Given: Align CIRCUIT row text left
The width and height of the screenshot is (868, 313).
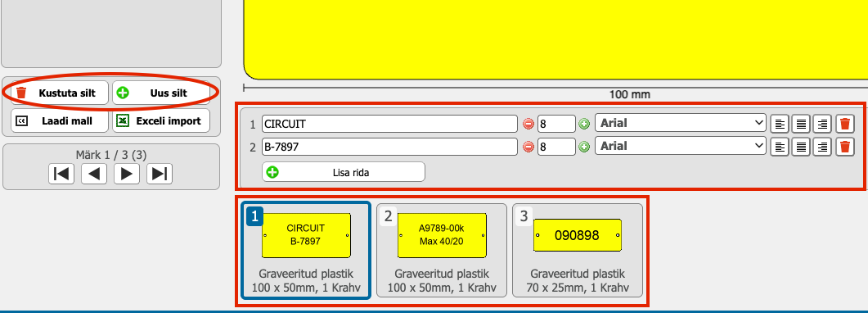Looking at the screenshot, I should pos(780,124).
